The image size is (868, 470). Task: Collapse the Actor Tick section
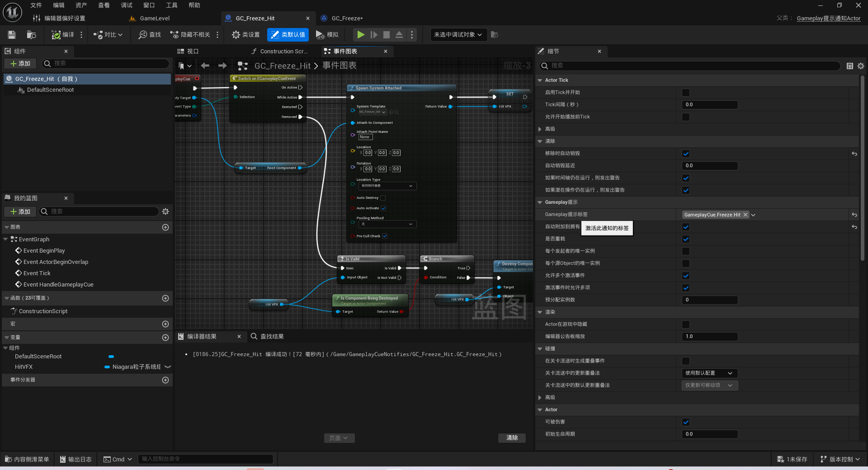540,80
